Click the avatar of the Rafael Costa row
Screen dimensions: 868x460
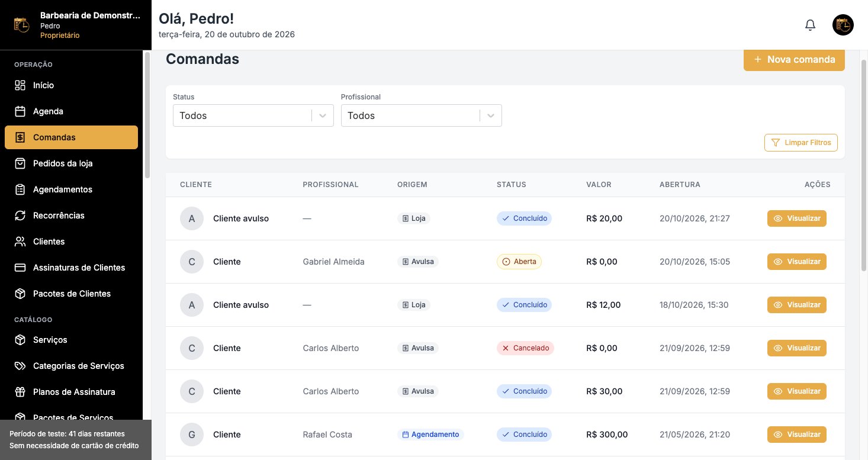click(192, 435)
